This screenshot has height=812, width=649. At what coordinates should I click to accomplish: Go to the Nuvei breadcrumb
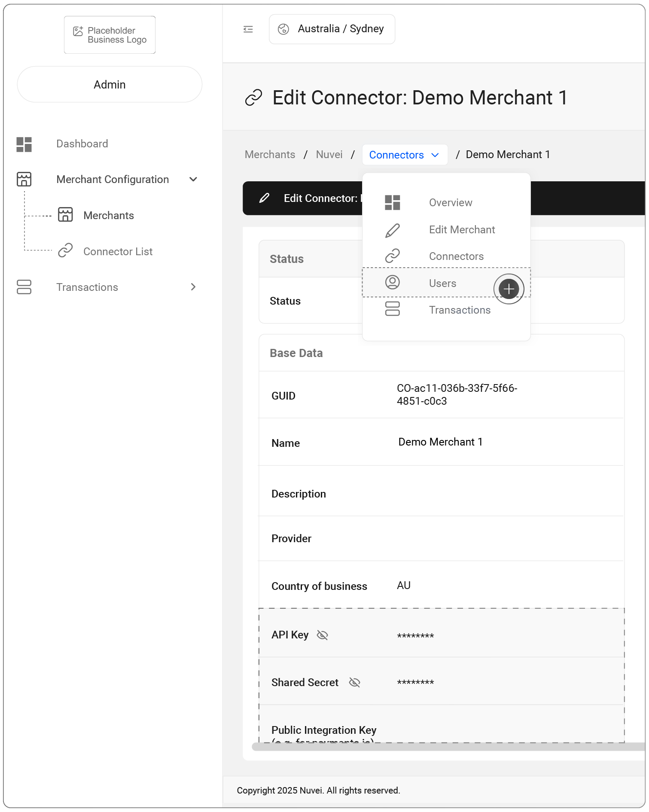coord(329,155)
